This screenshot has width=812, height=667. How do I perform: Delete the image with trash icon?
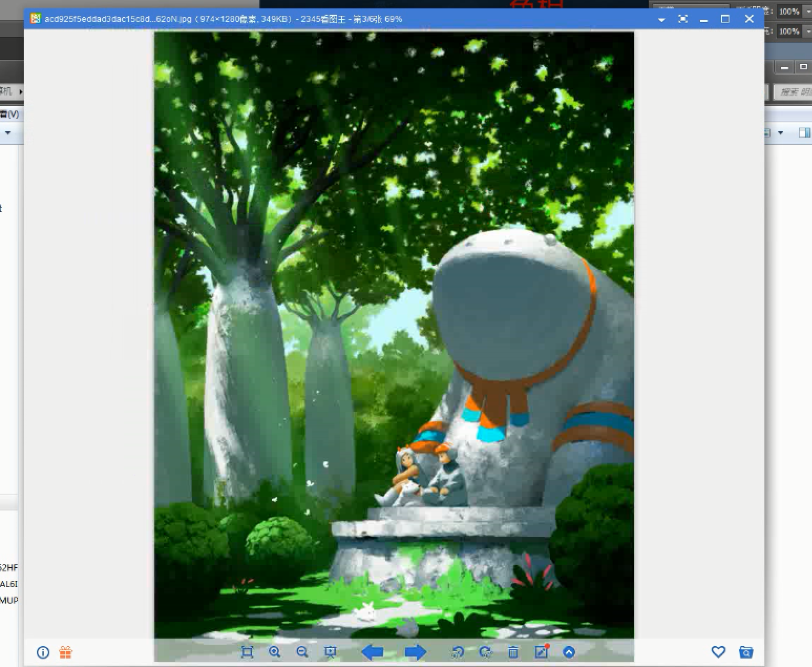(513, 652)
